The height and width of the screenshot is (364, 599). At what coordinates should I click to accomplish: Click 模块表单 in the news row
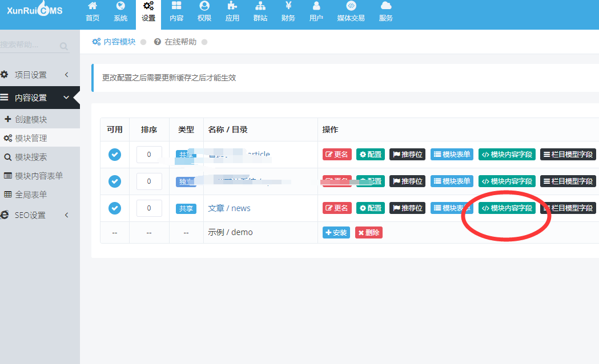(x=452, y=208)
